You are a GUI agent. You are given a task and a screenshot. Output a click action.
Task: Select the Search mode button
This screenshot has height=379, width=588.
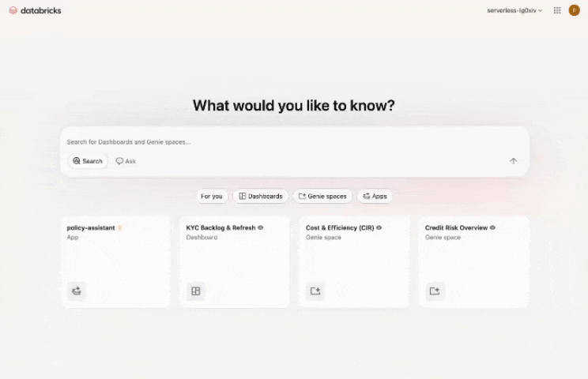pos(88,161)
